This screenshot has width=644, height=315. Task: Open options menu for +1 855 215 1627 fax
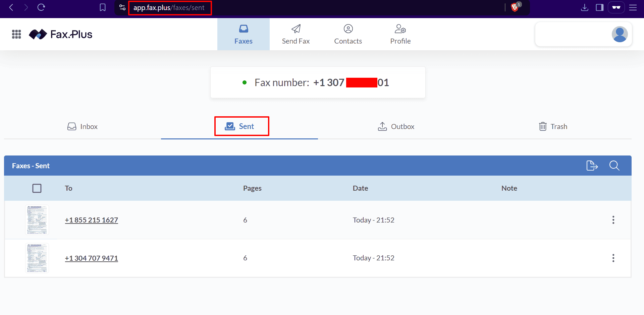613,220
